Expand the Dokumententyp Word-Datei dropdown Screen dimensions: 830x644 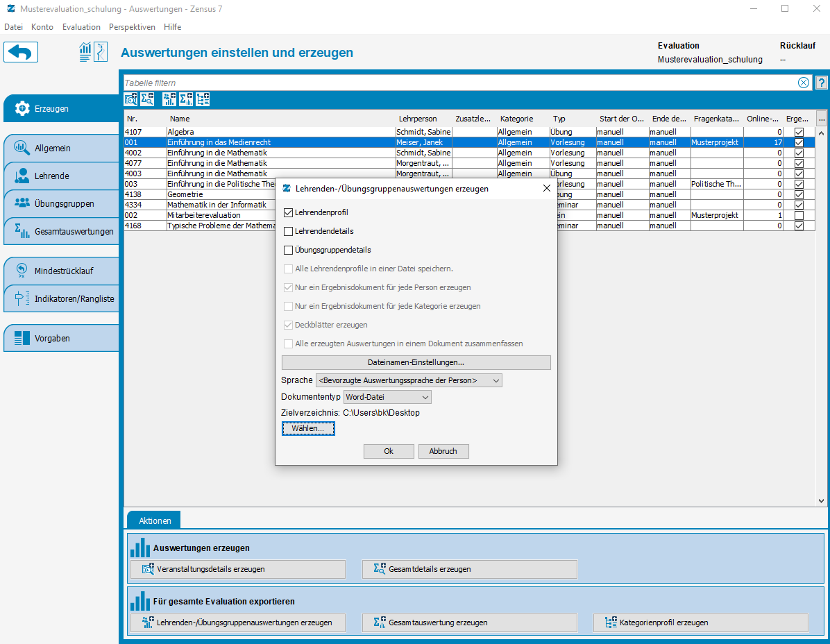click(x=387, y=397)
